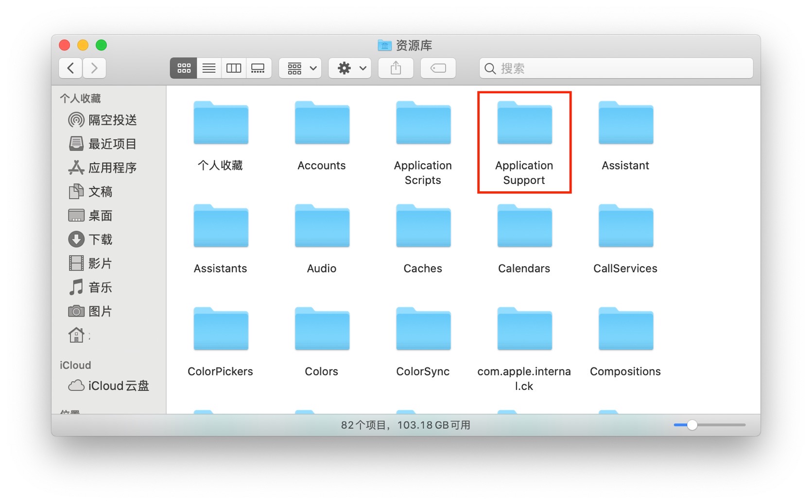
Task: Open the group-by arrangement dropdown
Action: click(x=301, y=68)
